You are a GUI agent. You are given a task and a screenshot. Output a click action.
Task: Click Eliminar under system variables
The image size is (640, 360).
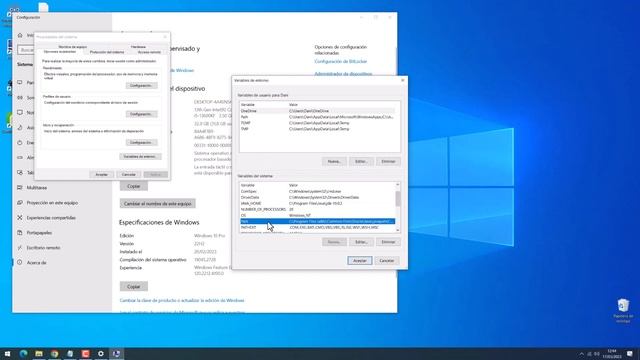click(388, 242)
